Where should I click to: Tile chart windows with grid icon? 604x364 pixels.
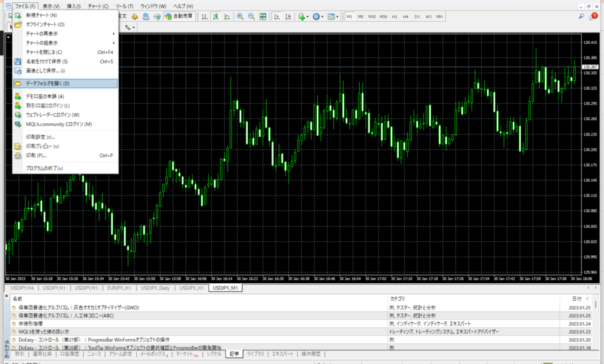pos(262,17)
